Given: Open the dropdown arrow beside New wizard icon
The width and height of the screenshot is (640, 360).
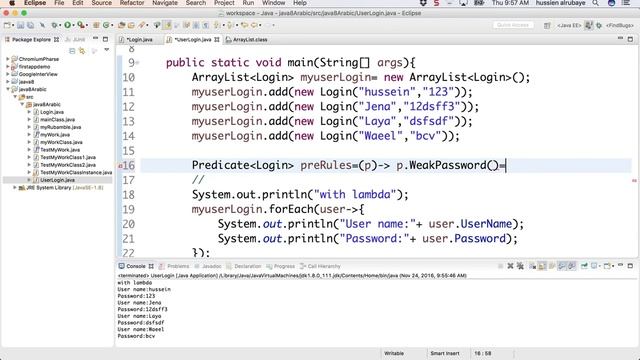Looking at the screenshot, I should (13, 25).
